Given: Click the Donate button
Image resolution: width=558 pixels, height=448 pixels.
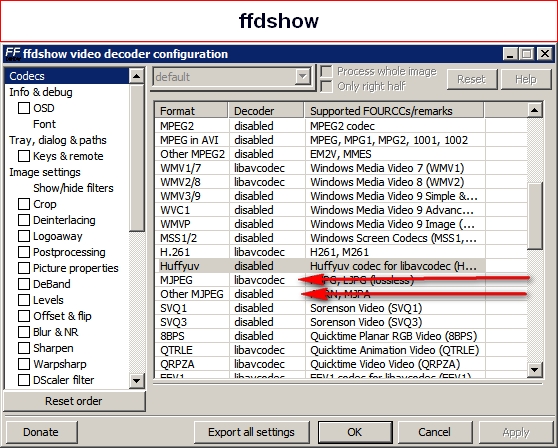Looking at the screenshot, I should point(41,432).
